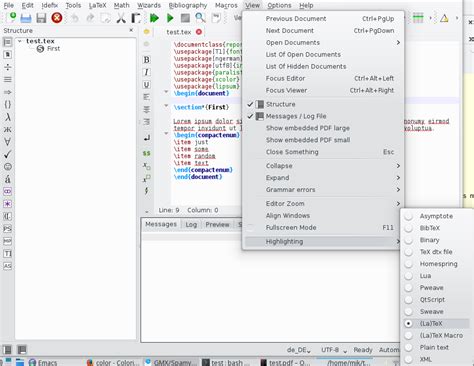Save document with floppy disk icon
474x366 pixels.
41,18
